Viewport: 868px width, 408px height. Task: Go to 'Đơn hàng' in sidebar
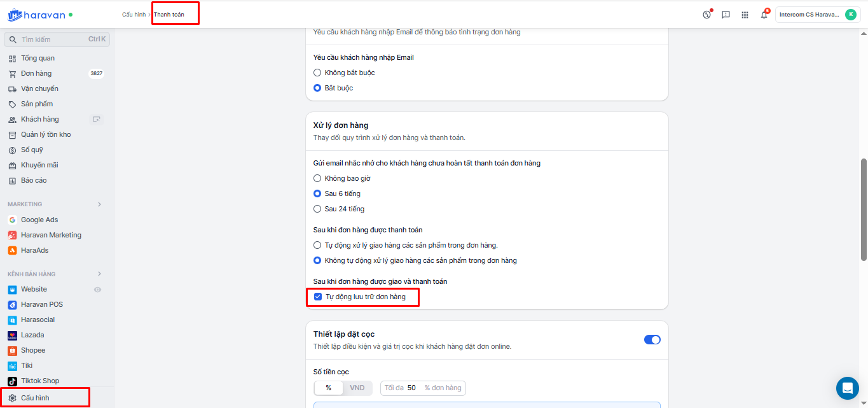click(36, 73)
